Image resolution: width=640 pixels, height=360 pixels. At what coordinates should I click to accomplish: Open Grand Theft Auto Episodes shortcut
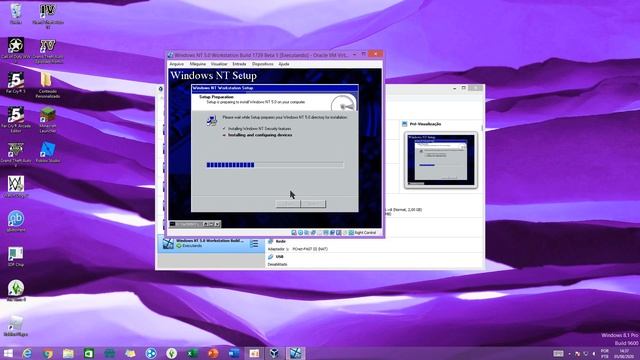tap(48, 51)
